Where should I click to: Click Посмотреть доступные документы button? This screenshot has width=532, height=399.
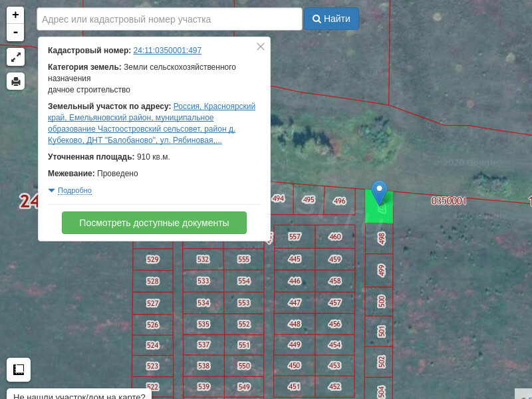coord(154,223)
